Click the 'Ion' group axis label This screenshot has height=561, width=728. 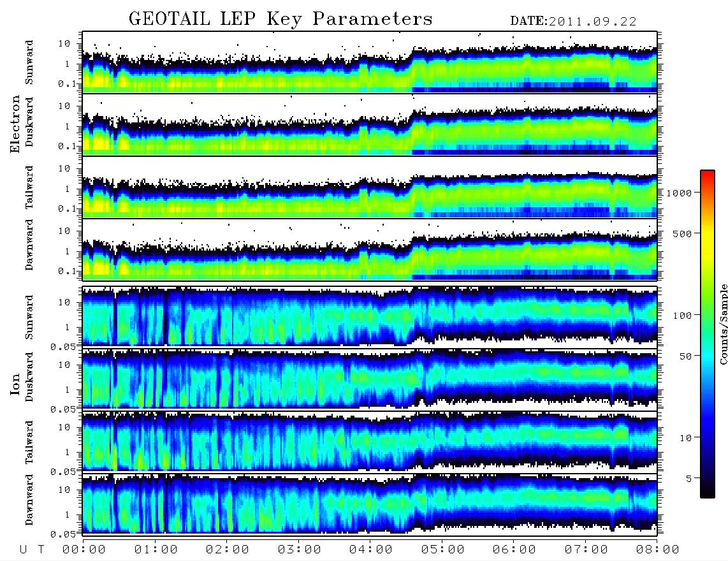click(15, 384)
